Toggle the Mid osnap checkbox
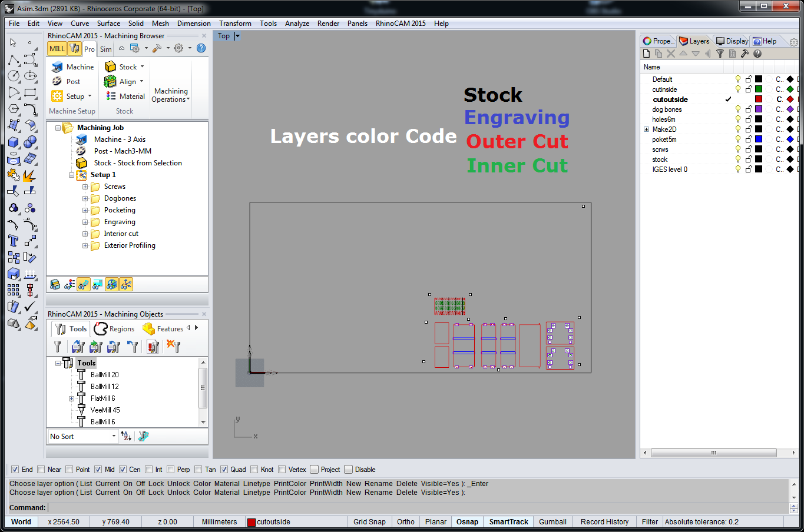 98,470
